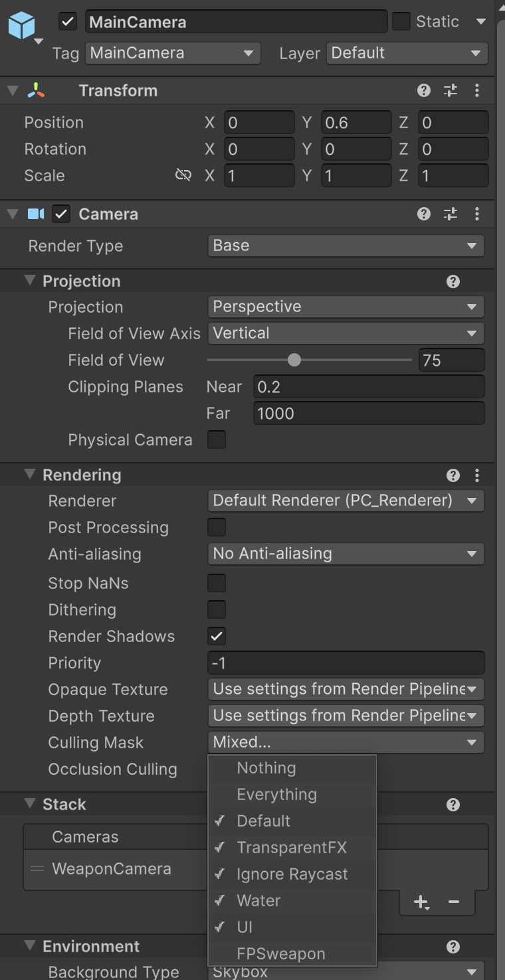Image resolution: width=505 pixels, height=980 pixels.
Task: Disable the Render Shadows checkbox
Action: (217, 636)
